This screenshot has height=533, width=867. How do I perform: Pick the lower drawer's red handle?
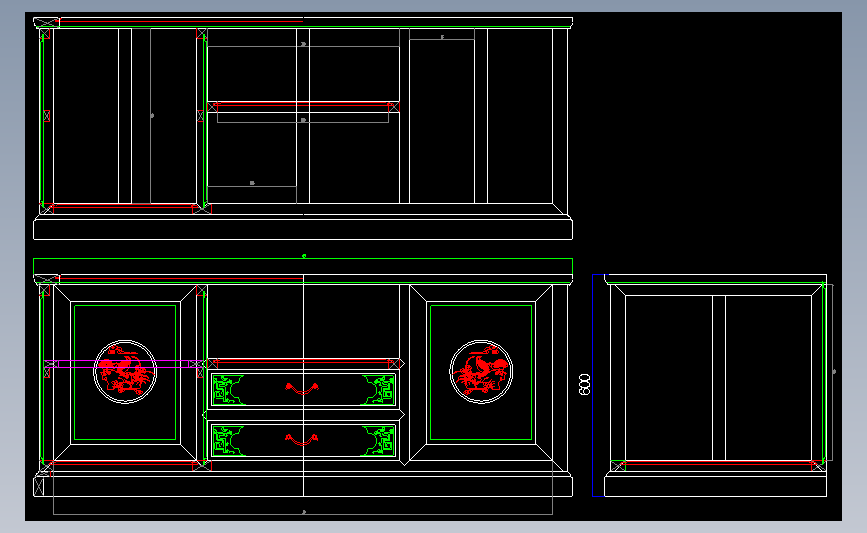(302, 440)
